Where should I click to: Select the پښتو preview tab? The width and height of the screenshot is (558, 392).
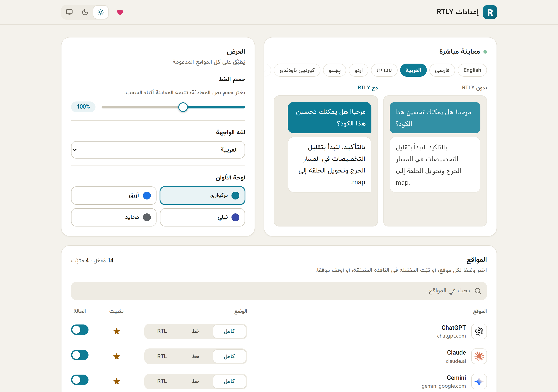pos(334,70)
